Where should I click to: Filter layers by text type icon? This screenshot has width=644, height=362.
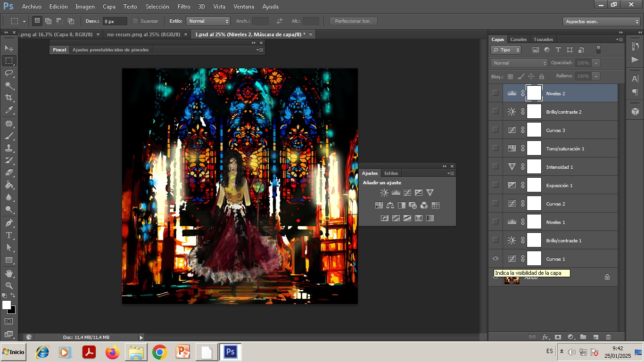(558, 49)
